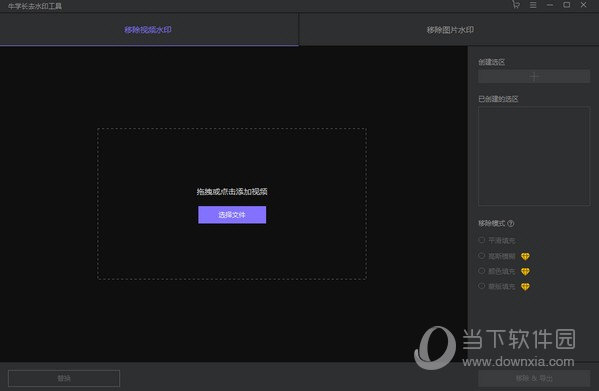This screenshot has height=391, width=599.
Task: Click the 创建选区 label
Action: [492, 62]
